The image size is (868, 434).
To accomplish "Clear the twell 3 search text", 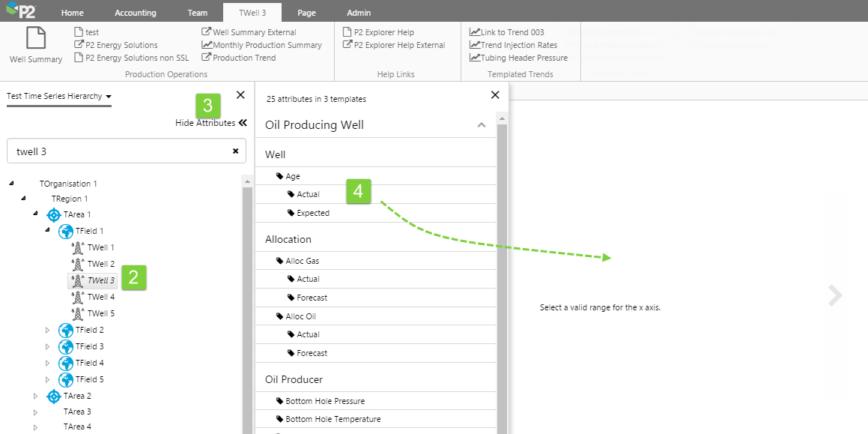I will coord(235,151).
